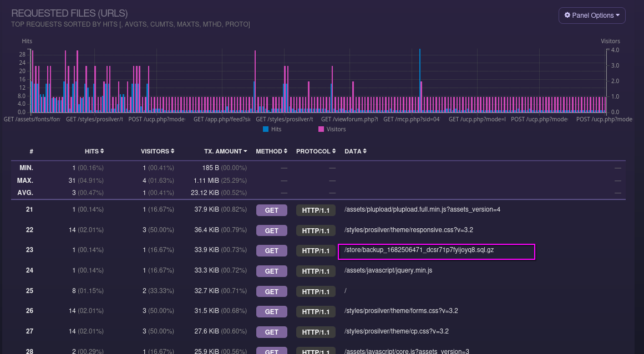
Task: Sort by the METHOD column header
Action: pos(272,151)
